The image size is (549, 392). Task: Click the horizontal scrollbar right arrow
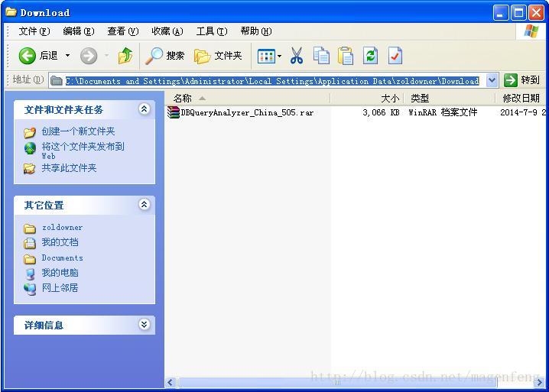tap(540, 383)
